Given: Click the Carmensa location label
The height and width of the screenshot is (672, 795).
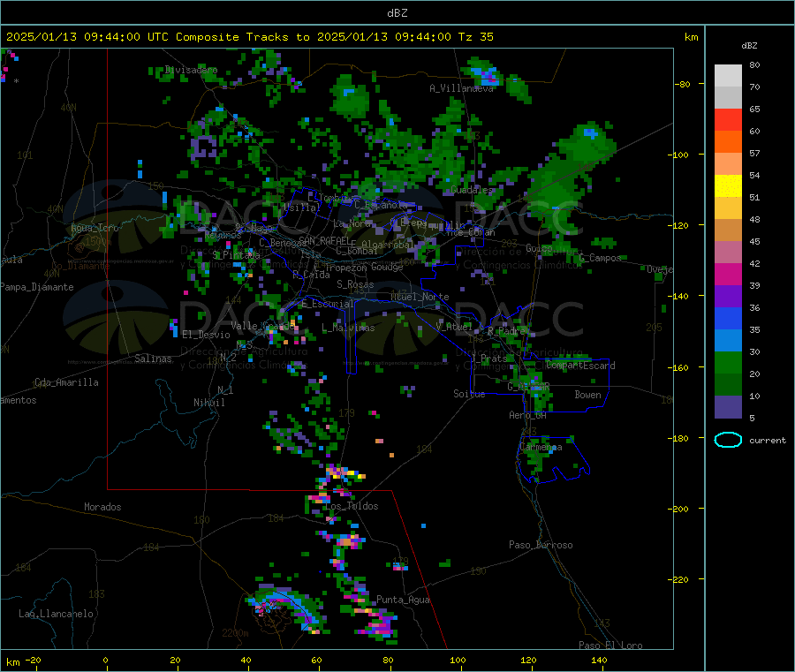Looking at the screenshot, I should click(541, 448).
